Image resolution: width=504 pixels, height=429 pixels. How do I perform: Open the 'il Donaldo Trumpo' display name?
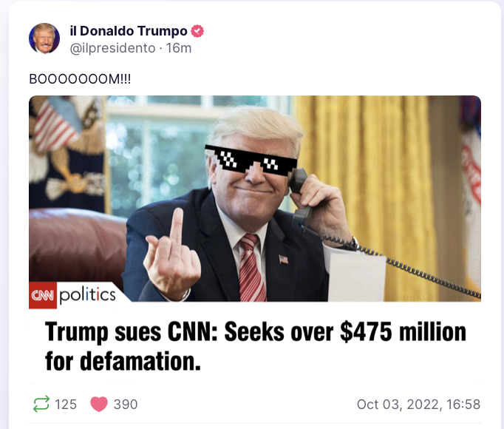(x=129, y=31)
